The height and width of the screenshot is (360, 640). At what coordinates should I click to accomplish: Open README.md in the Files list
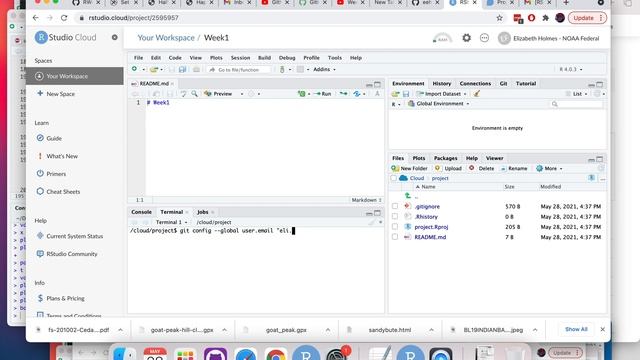click(x=430, y=237)
